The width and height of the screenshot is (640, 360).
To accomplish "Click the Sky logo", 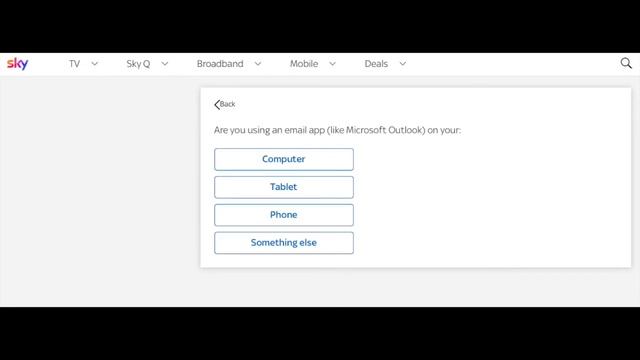I will click(x=18, y=64).
